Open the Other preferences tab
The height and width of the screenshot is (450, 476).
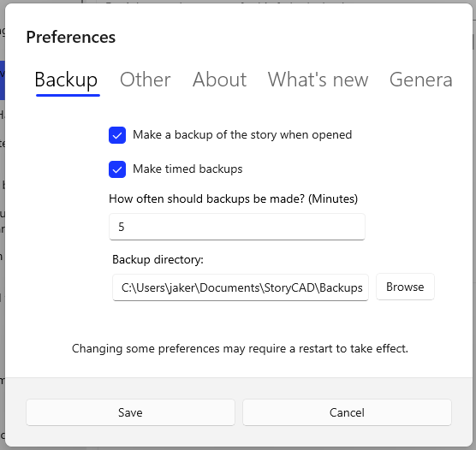coord(145,80)
